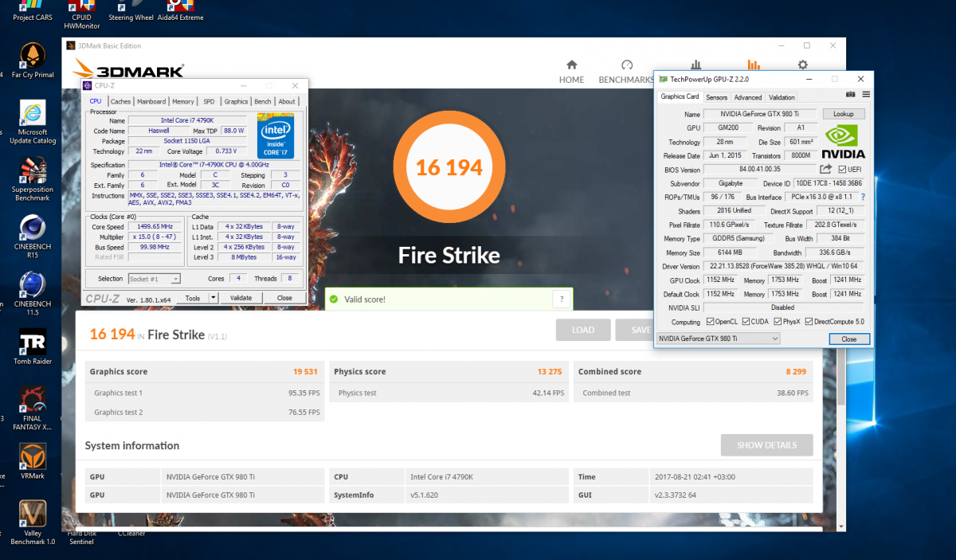Launch Aida64 Extreme desktop shortcut
The height and width of the screenshot is (560, 956).
(180, 10)
